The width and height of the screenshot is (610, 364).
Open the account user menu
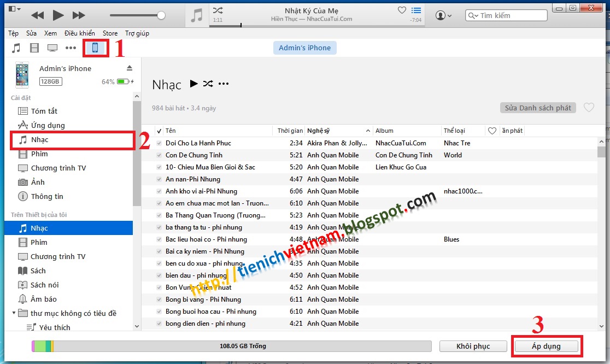coord(443,15)
